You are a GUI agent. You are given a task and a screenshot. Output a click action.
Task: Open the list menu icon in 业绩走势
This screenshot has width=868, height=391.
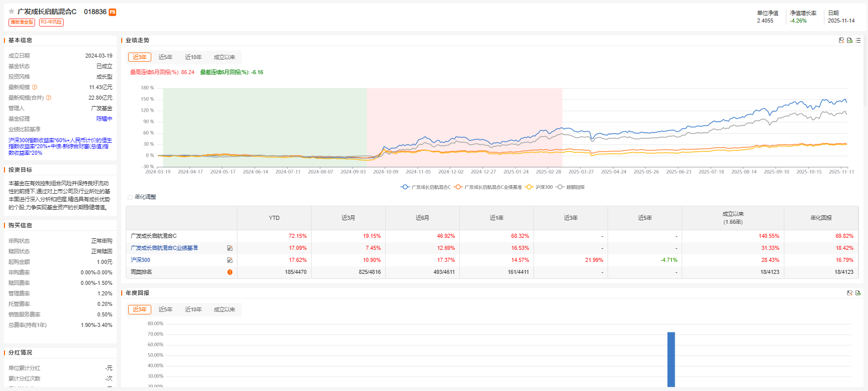(858, 41)
